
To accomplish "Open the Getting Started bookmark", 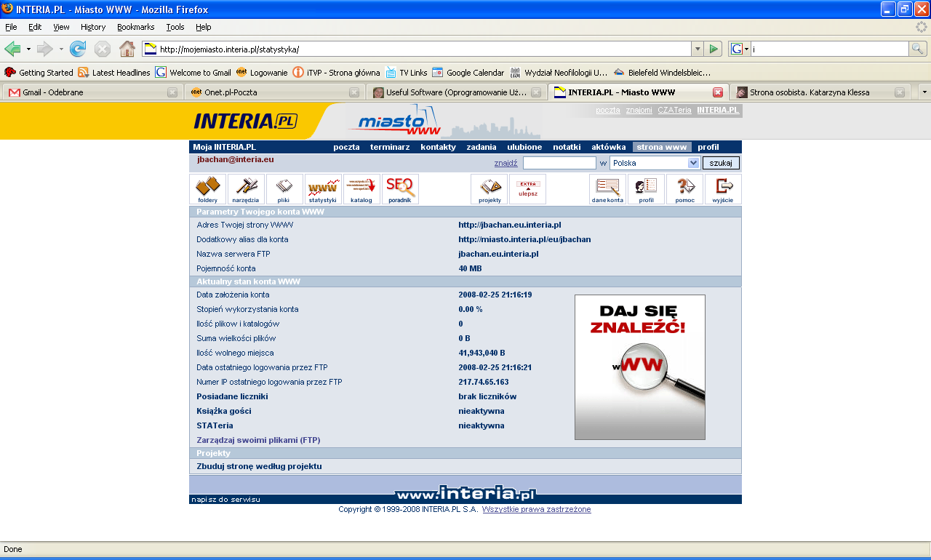I will pos(39,73).
